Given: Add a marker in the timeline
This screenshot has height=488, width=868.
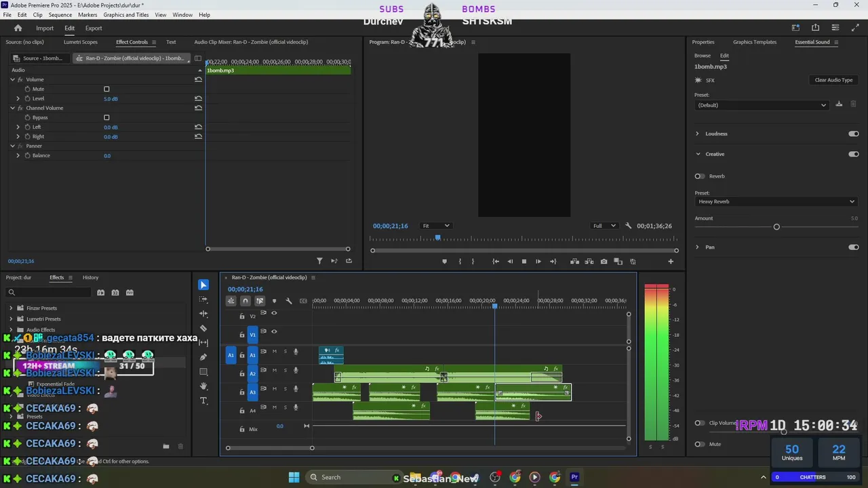Looking at the screenshot, I should tap(274, 301).
